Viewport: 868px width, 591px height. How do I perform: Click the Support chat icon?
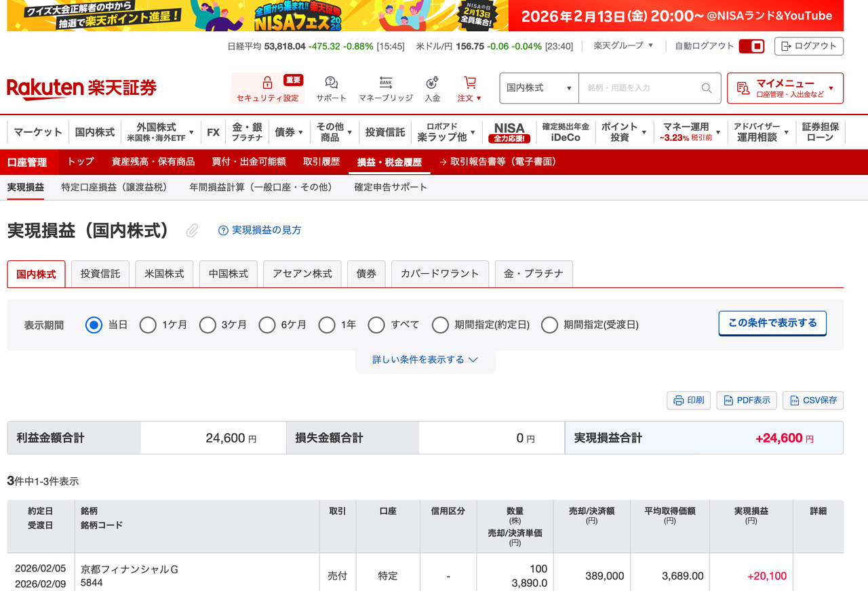pyautogui.click(x=331, y=83)
